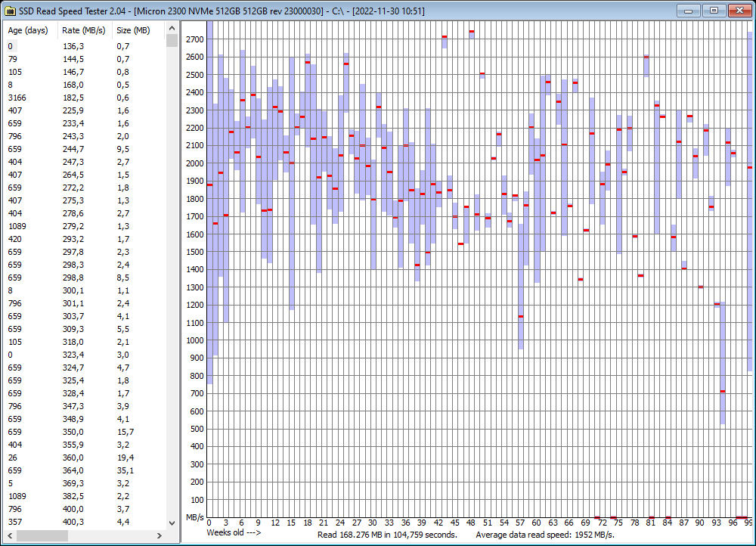Image resolution: width=756 pixels, height=546 pixels.
Task: Select the row with rate 233,4
Action: click(x=85, y=123)
